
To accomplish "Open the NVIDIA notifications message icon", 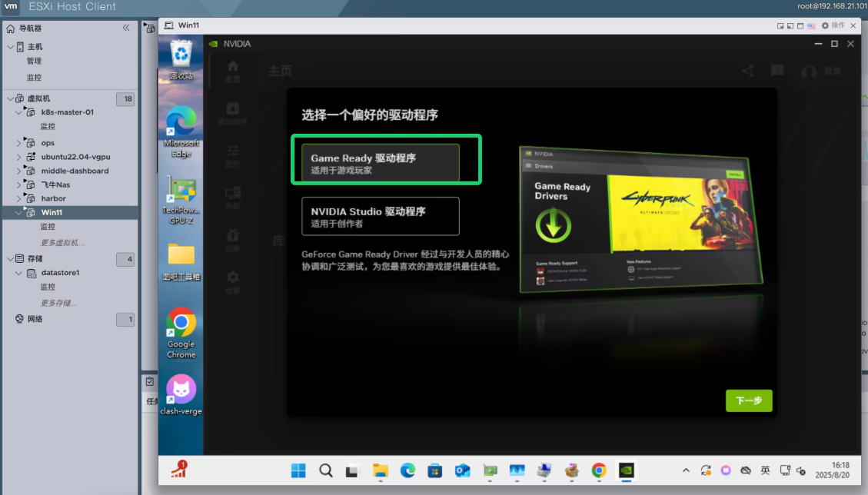I will tap(777, 71).
